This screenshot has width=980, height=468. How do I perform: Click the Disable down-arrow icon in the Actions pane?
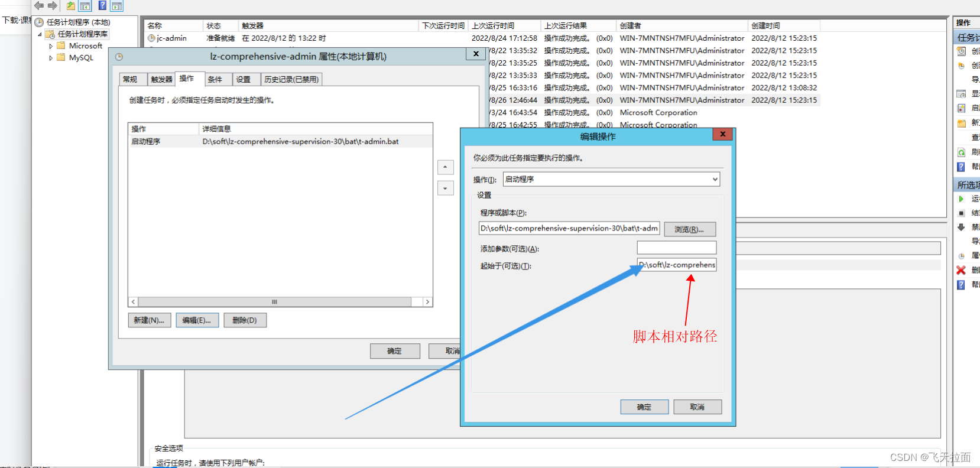(x=961, y=227)
